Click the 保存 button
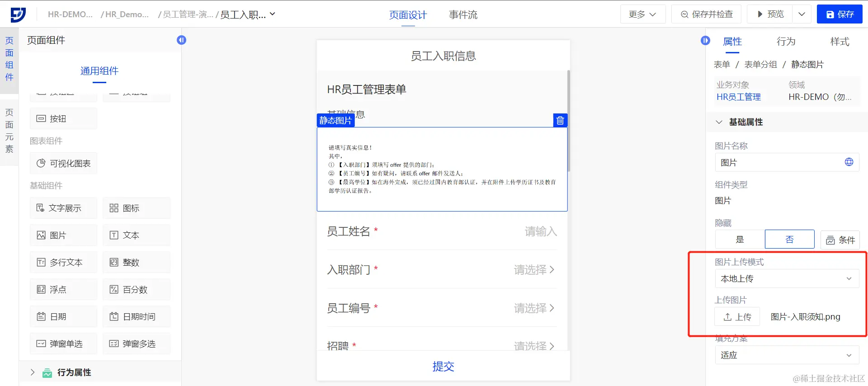The width and height of the screenshot is (868, 386). tap(840, 14)
